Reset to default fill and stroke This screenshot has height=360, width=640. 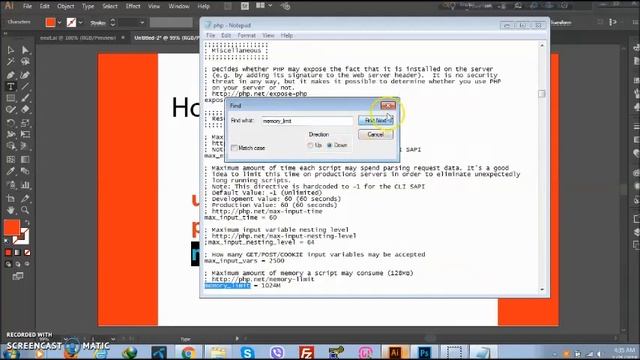point(6,241)
